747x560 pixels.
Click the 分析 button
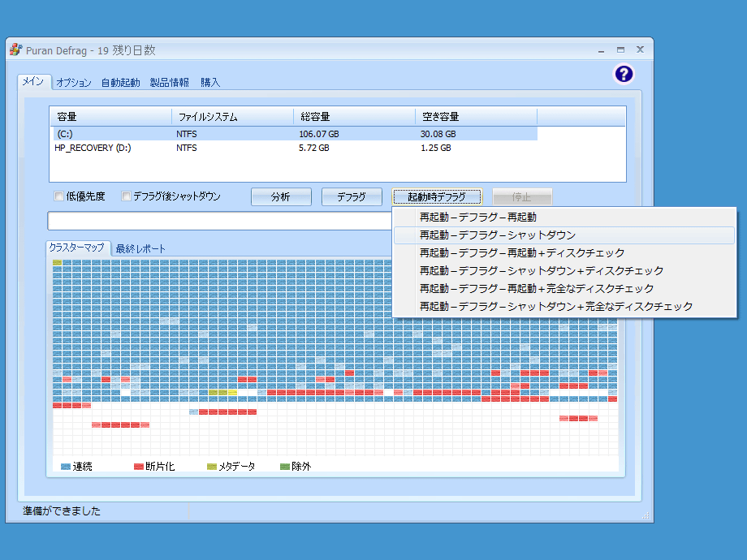point(281,196)
